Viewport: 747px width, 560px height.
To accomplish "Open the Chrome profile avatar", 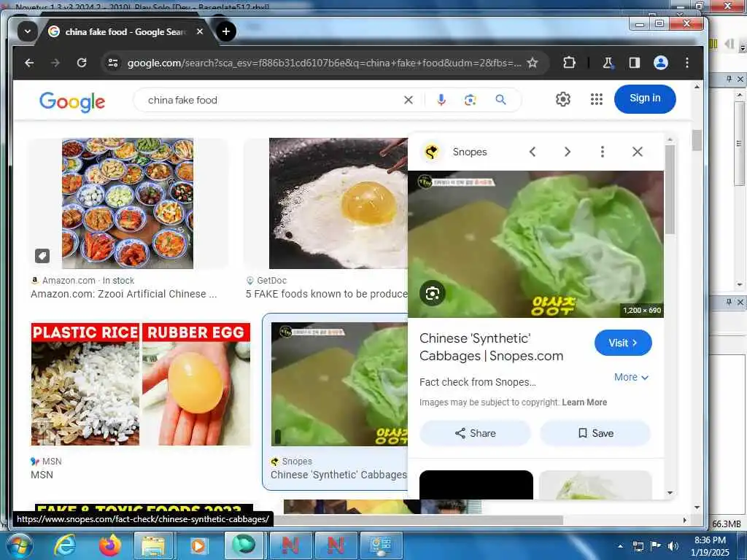I will tap(660, 63).
